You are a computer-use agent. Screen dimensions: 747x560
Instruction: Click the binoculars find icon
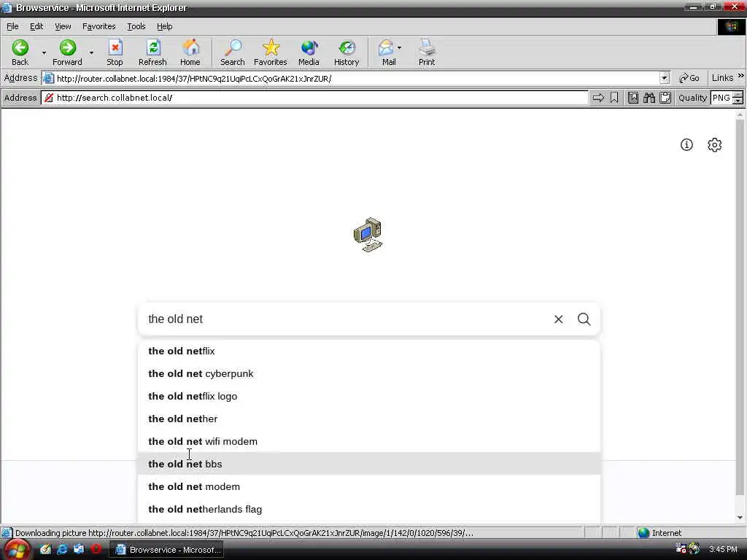[x=649, y=98]
